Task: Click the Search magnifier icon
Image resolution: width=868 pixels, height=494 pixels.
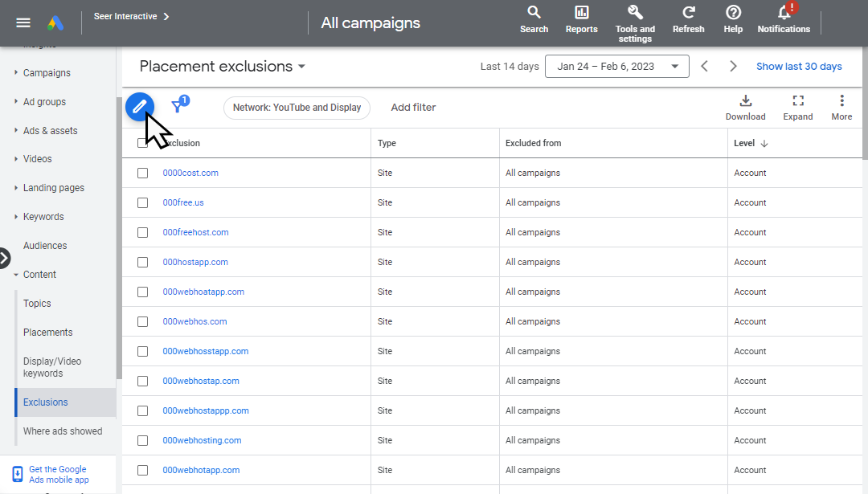Action: [534, 13]
